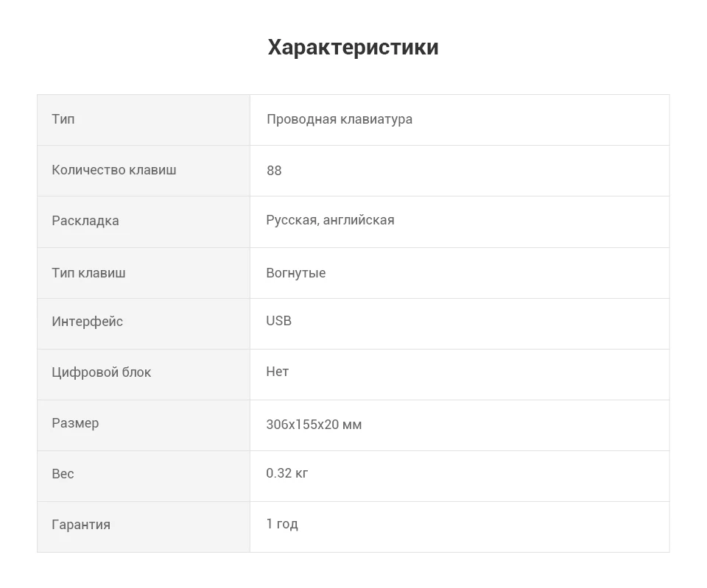Click the USB value

278,320
